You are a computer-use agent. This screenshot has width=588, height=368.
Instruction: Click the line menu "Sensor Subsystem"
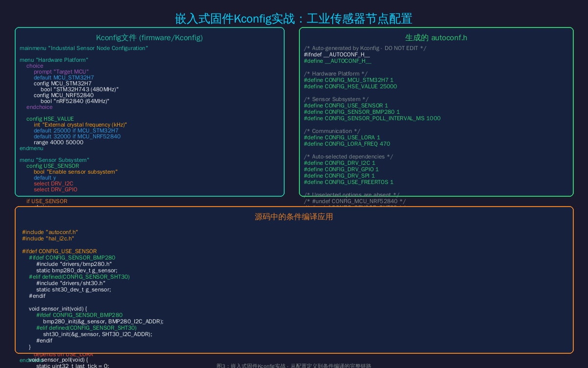click(x=54, y=160)
